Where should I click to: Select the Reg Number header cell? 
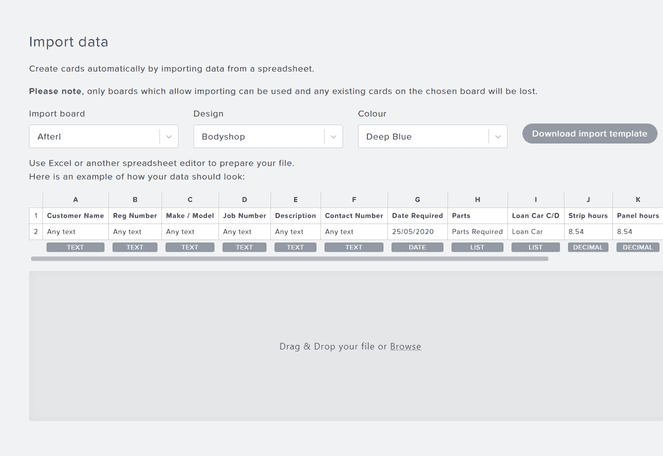(135, 215)
